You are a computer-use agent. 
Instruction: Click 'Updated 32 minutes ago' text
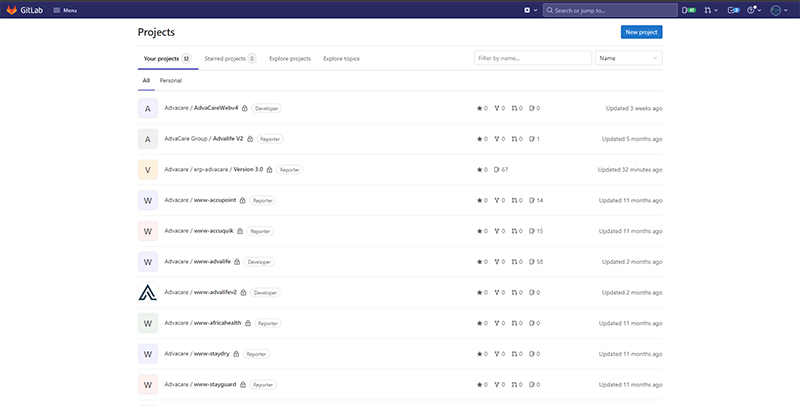(630, 169)
